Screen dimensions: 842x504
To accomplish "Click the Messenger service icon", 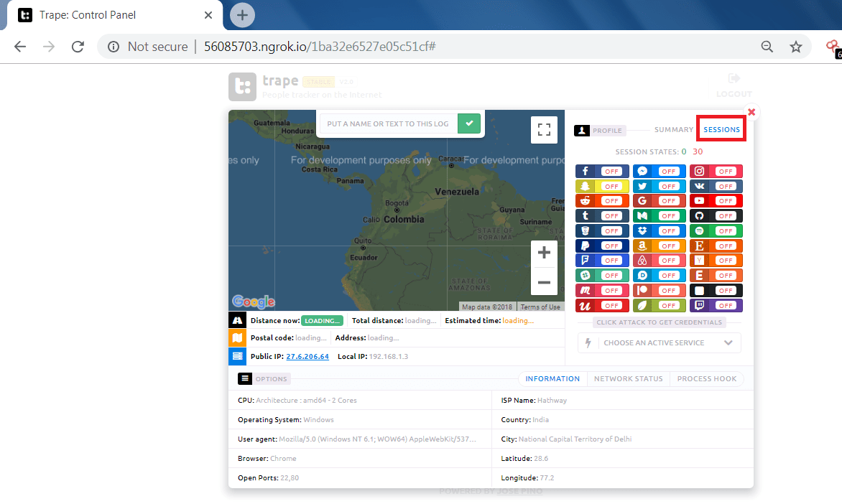I will coord(642,171).
